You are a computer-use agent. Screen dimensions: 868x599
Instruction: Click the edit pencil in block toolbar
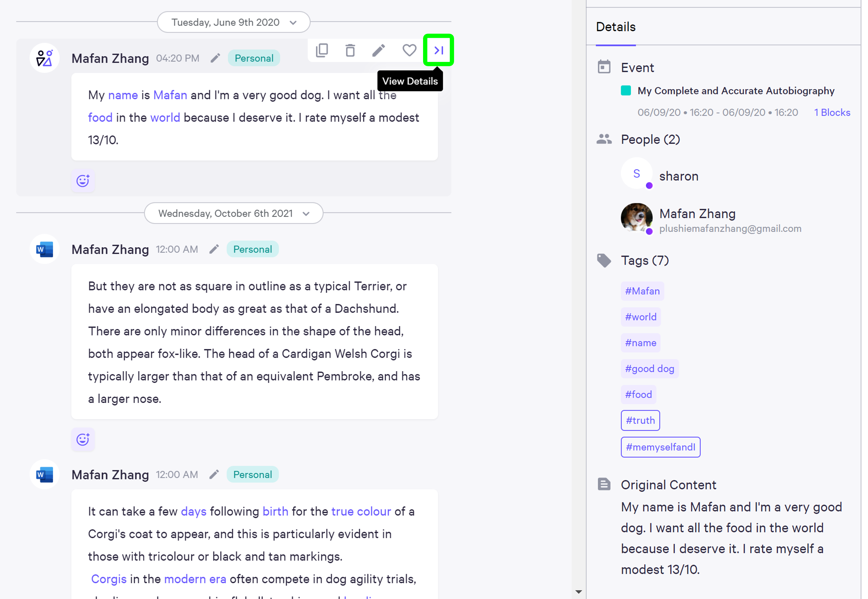click(x=379, y=50)
